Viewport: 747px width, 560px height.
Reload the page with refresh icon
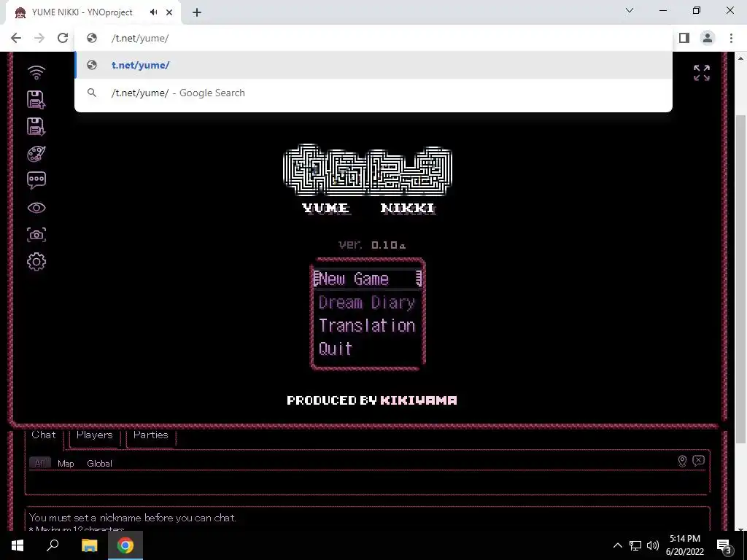[x=63, y=38]
